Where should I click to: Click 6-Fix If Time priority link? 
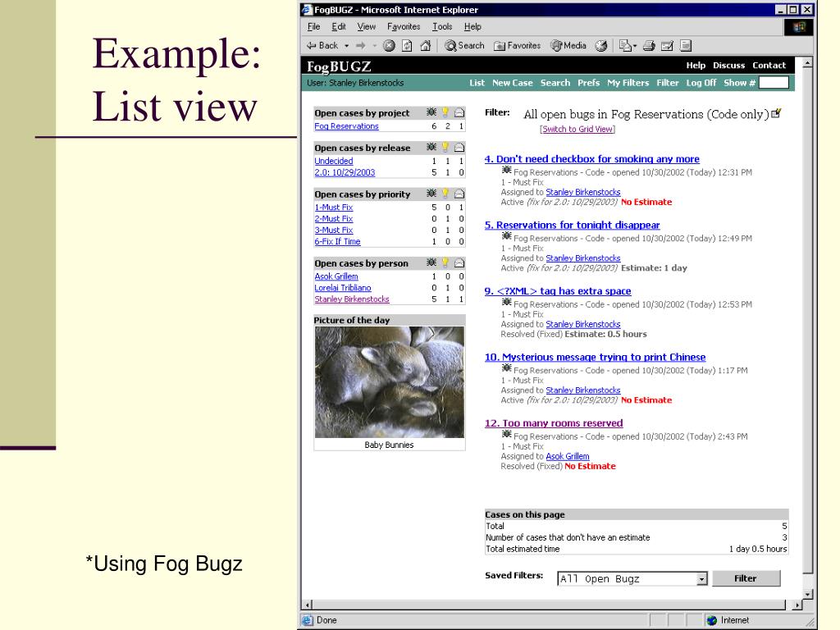tap(337, 242)
